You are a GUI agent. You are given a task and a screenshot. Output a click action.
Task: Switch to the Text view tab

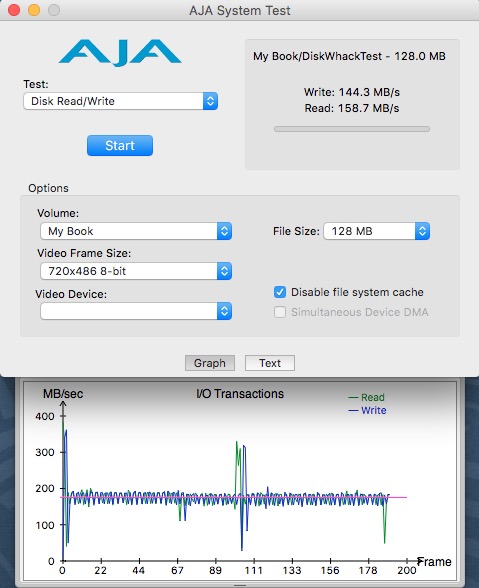click(x=270, y=363)
